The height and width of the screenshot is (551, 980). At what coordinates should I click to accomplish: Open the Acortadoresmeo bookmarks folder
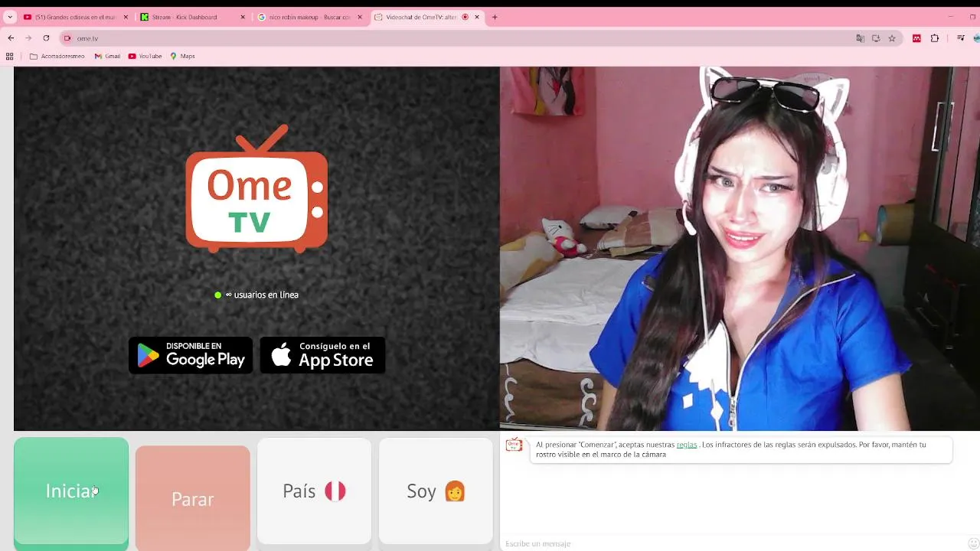point(57,56)
